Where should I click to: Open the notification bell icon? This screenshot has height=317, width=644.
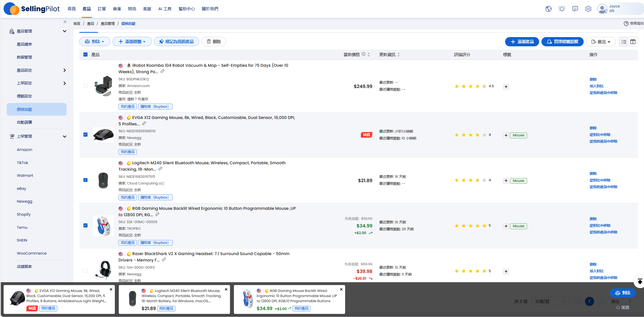(x=562, y=9)
